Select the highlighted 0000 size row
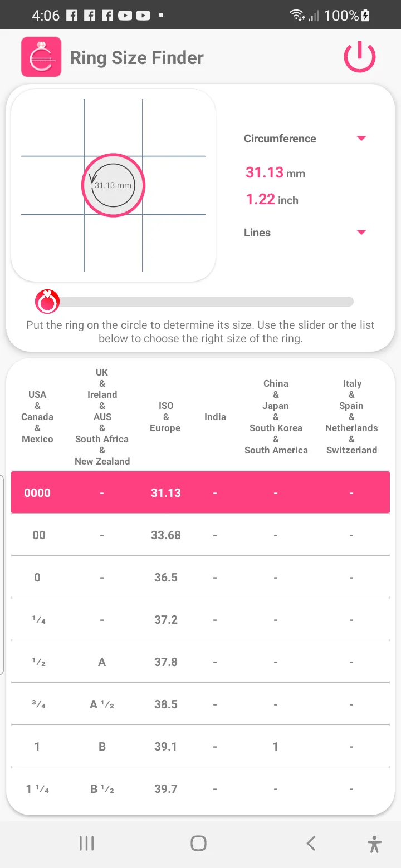The width and height of the screenshot is (401, 868). tap(200, 492)
